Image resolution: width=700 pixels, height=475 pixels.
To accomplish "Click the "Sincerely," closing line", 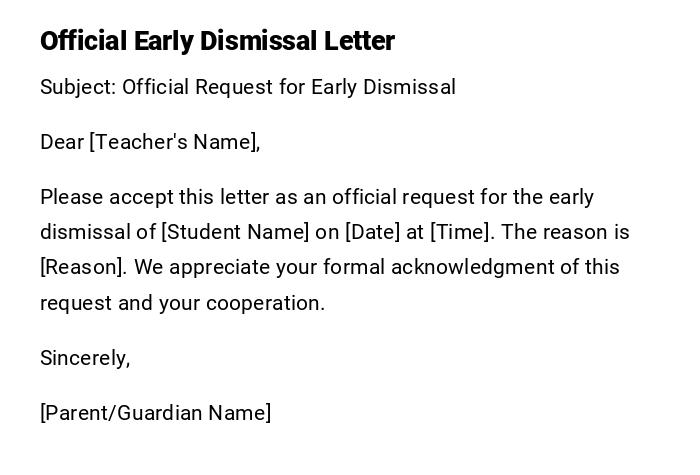I will coord(85,358).
